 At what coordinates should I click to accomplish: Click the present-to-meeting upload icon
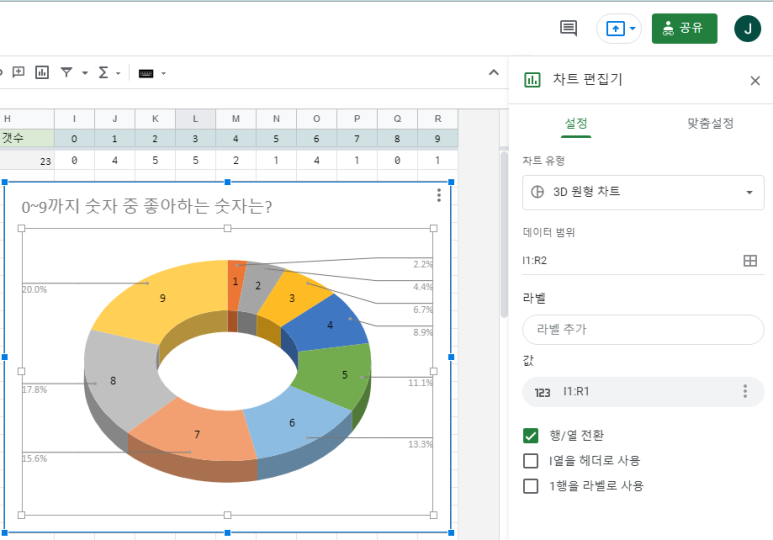(x=615, y=29)
